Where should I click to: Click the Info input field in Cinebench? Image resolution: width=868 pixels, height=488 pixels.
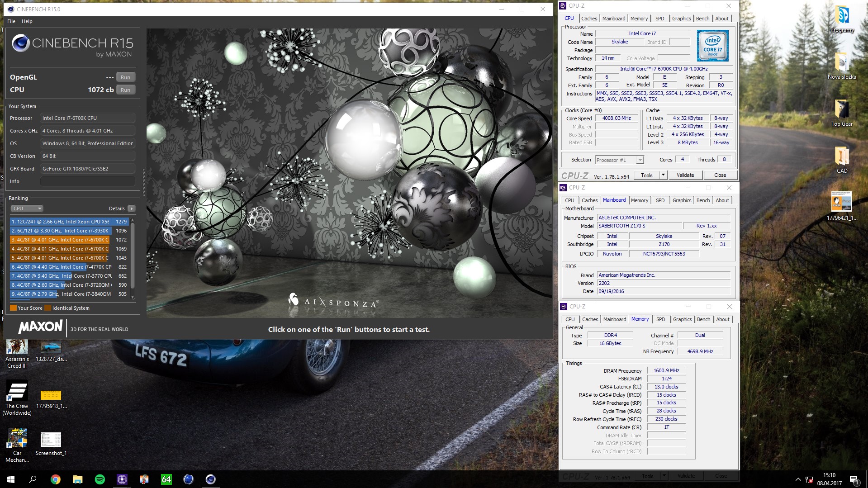click(88, 181)
